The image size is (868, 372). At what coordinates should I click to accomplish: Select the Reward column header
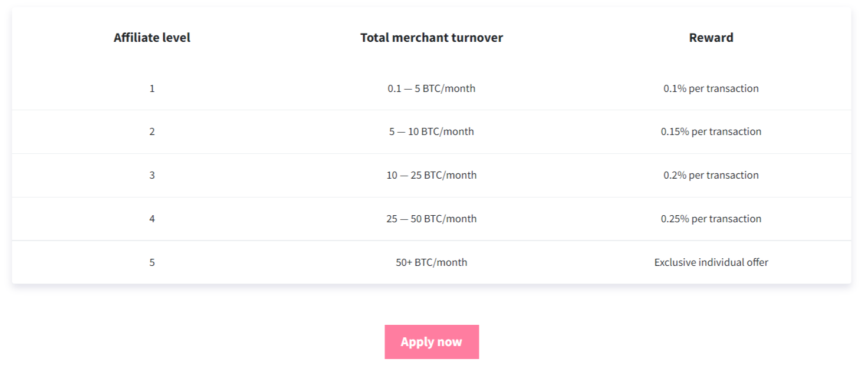click(711, 38)
